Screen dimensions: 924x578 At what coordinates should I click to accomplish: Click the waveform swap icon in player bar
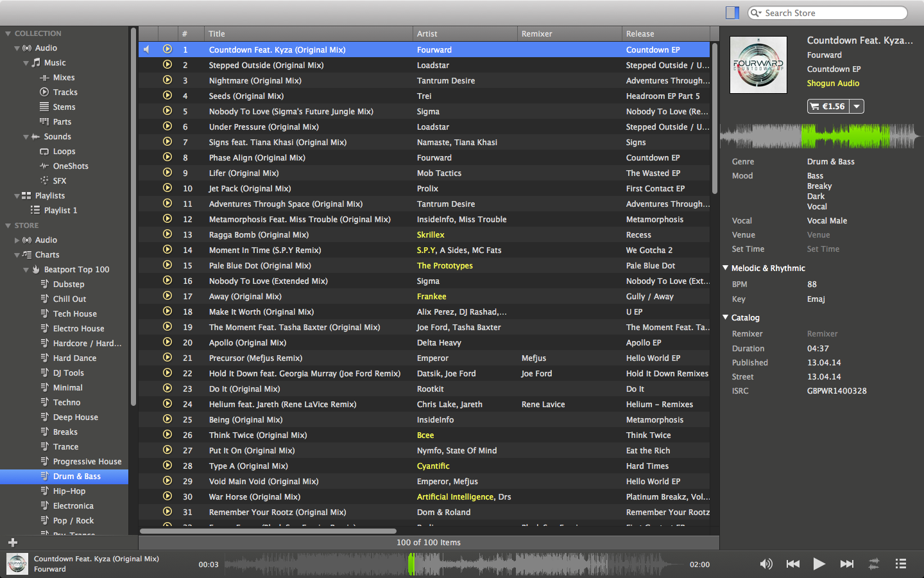[874, 564]
